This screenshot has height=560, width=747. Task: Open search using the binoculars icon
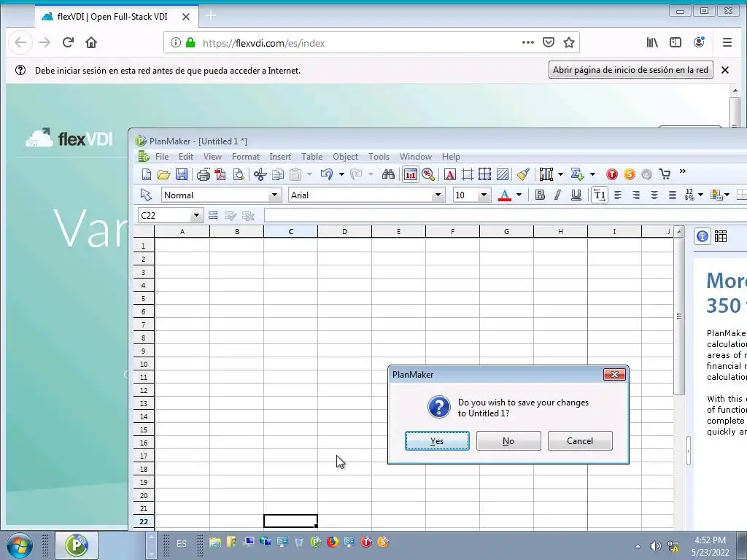click(x=388, y=174)
